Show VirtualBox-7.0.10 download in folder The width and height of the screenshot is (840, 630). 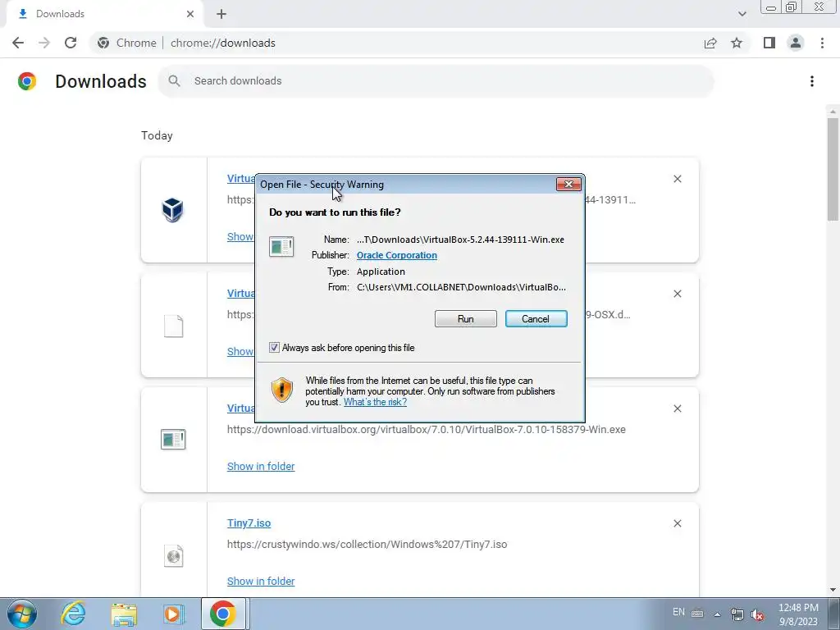261,466
